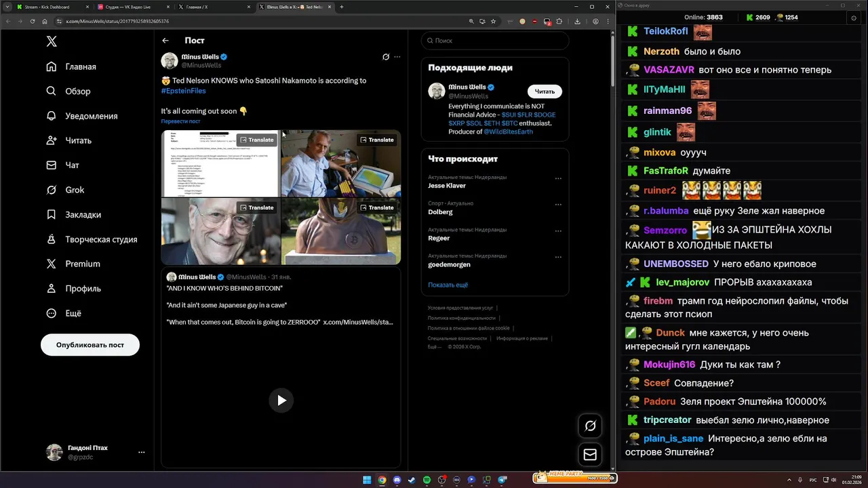This screenshot has width=868, height=488.
Task: Open a new browser tab
Action: (x=341, y=7)
